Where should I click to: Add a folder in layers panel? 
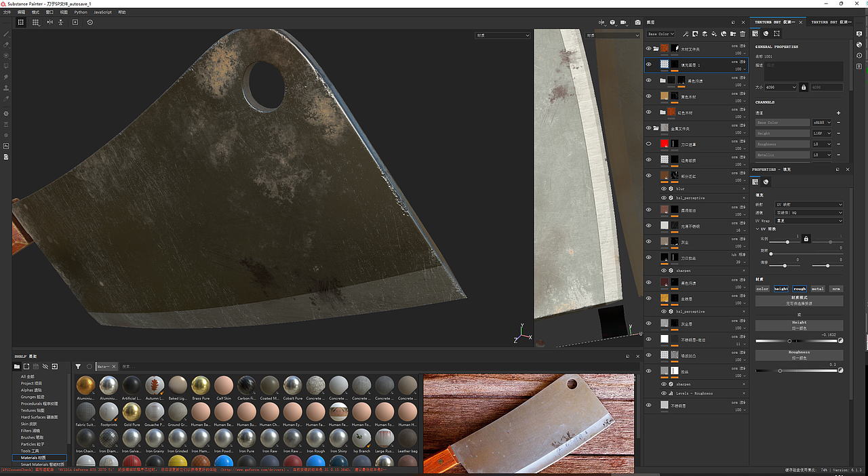pos(733,34)
